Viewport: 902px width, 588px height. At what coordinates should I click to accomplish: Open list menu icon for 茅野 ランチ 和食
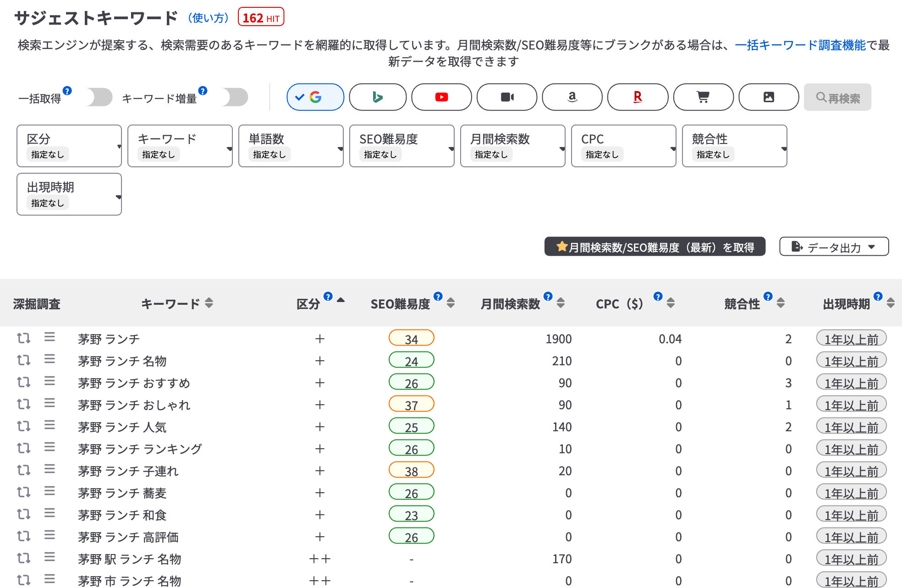pyautogui.click(x=49, y=513)
